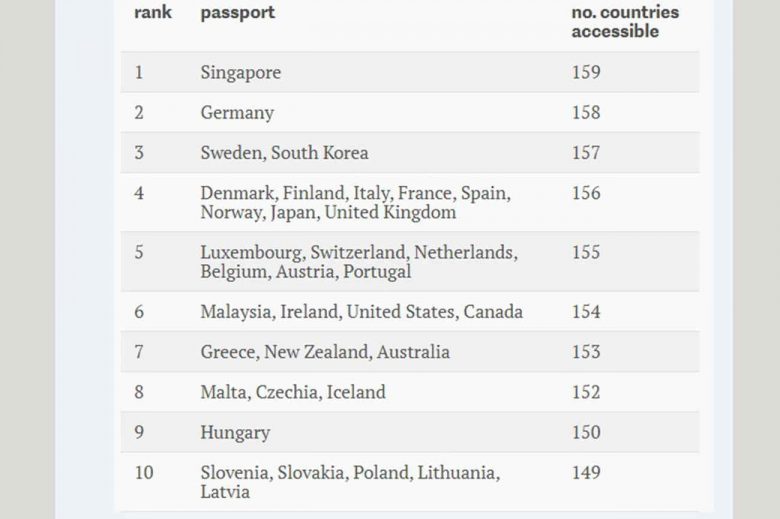Click the "no. countries accessible" column header
The image size is (780, 519).
coord(624,21)
